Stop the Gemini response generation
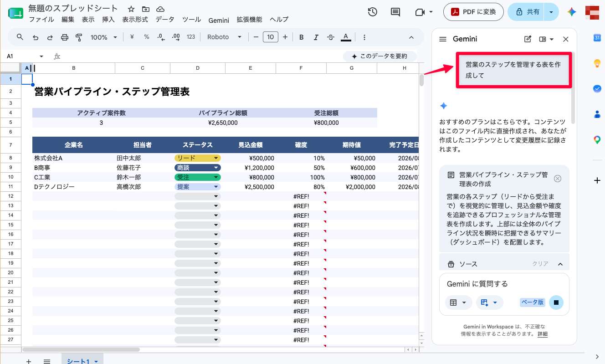 click(x=556, y=302)
